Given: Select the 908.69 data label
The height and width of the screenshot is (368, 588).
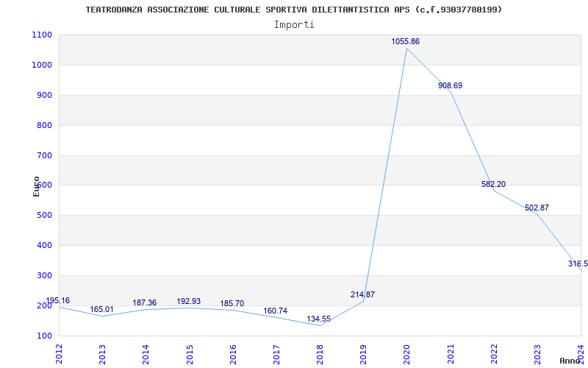Looking at the screenshot, I should [450, 85].
